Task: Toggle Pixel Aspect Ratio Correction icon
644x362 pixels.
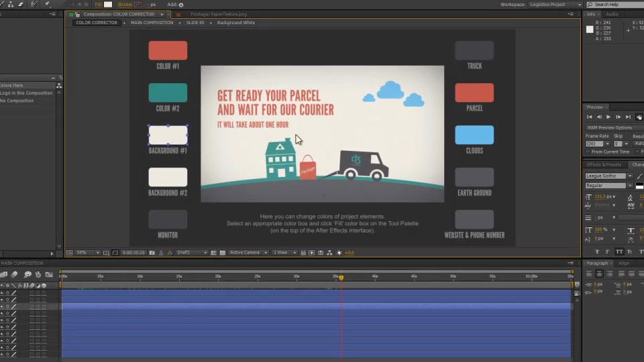Action: point(303,253)
